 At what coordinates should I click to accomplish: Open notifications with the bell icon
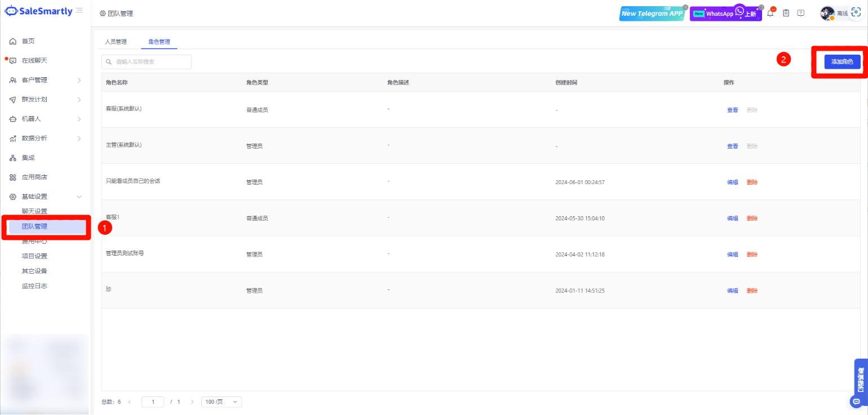click(770, 13)
